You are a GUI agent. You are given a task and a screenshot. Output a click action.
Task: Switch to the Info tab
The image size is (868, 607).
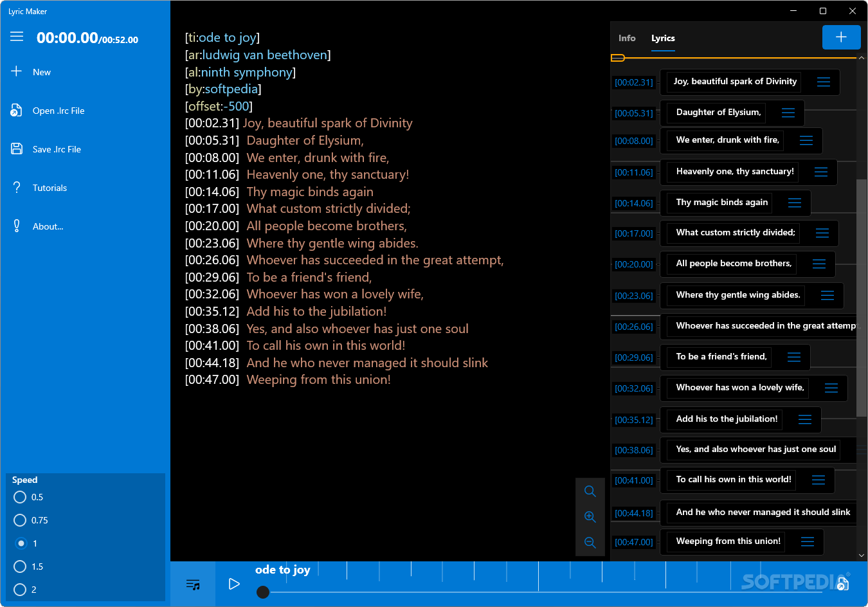626,38
